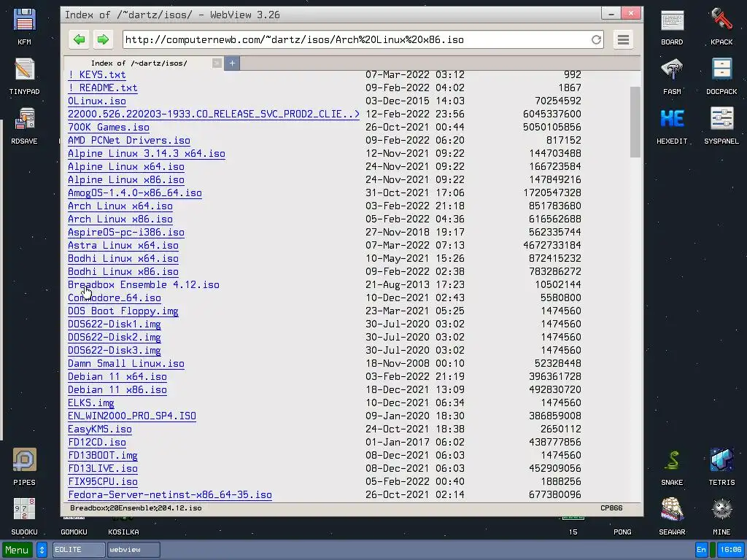This screenshot has width=747, height=560.
Task: Open FIX95CPU.iso link
Action: pos(103,482)
